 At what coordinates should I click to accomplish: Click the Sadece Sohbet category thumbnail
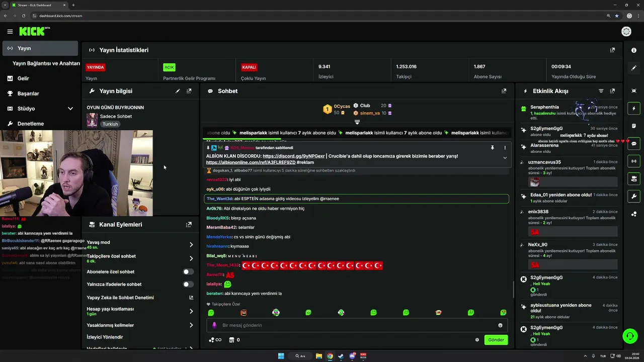[92, 120]
